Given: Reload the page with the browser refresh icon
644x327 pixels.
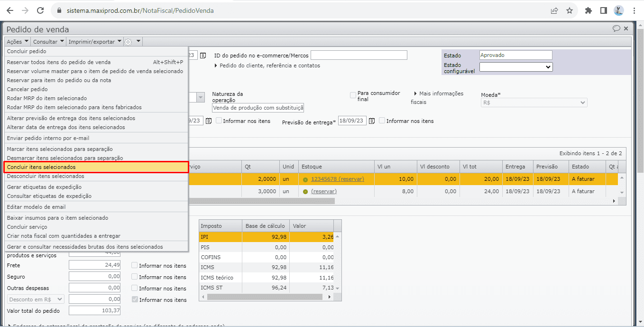Looking at the screenshot, I should click(x=40, y=10).
